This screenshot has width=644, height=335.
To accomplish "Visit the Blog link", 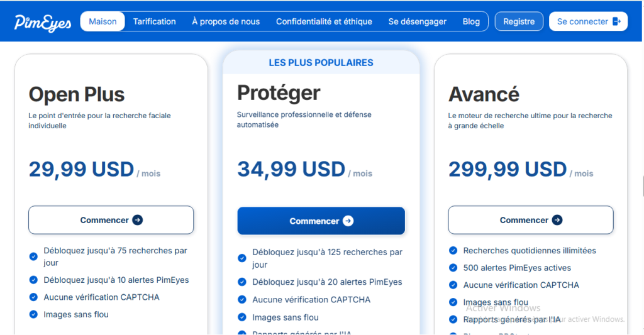I will pos(471,21).
